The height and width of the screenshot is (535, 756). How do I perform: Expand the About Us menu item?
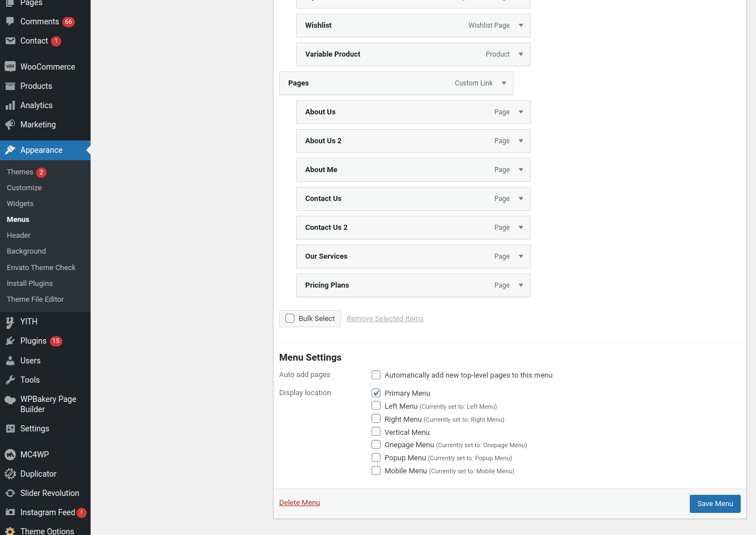click(521, 112)
